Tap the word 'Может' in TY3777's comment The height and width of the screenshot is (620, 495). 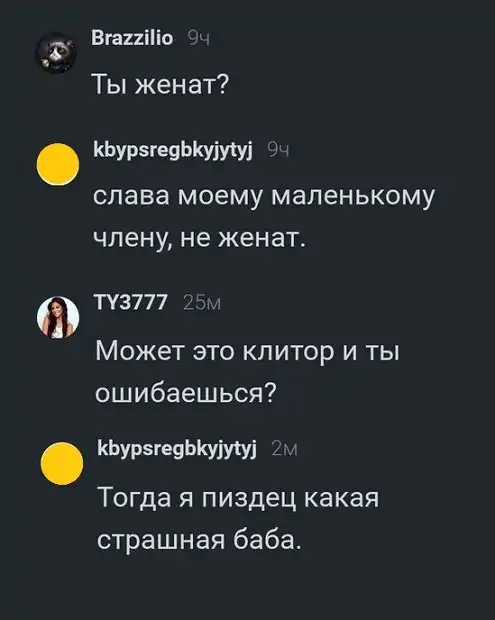point(140,350)
